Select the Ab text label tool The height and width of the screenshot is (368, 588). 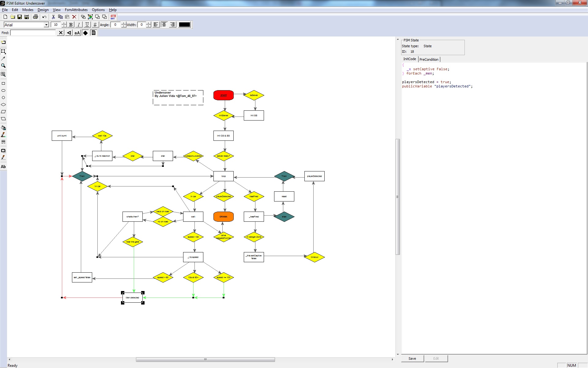click(x=4, y=167)
